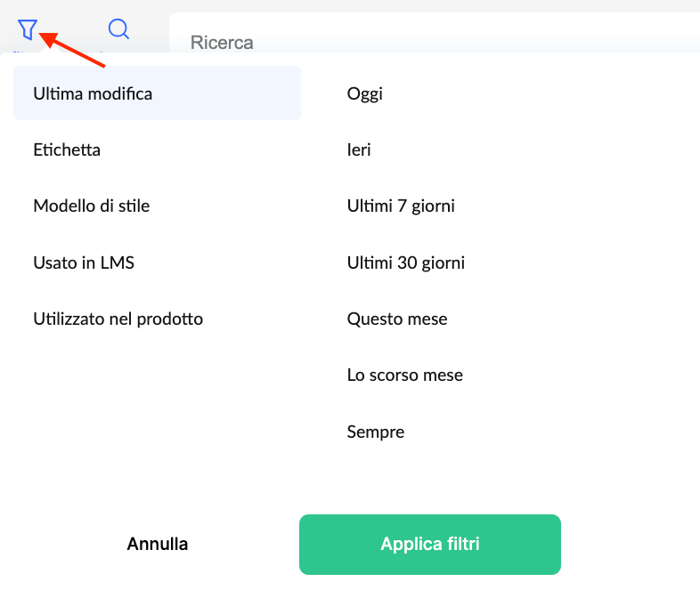The image size is (700, 598).
Task: Choose the Ieri date option
Action: click(x=359, y=149)
